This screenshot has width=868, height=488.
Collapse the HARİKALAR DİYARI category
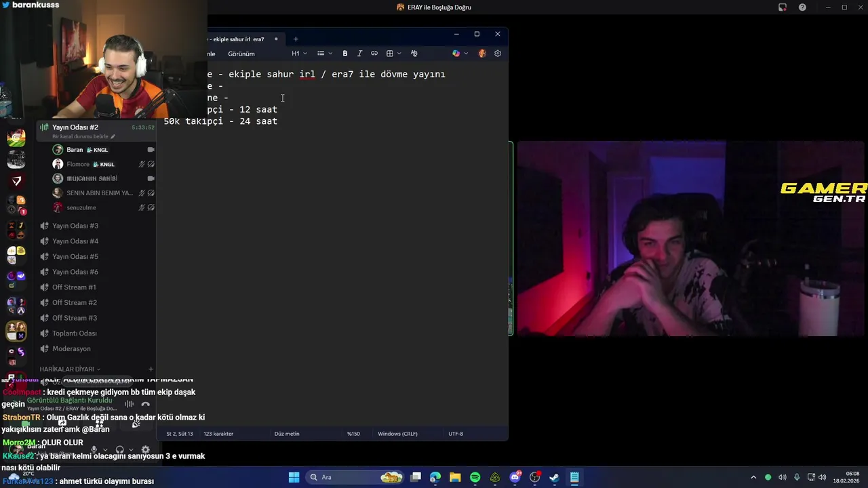click(70, 369)
